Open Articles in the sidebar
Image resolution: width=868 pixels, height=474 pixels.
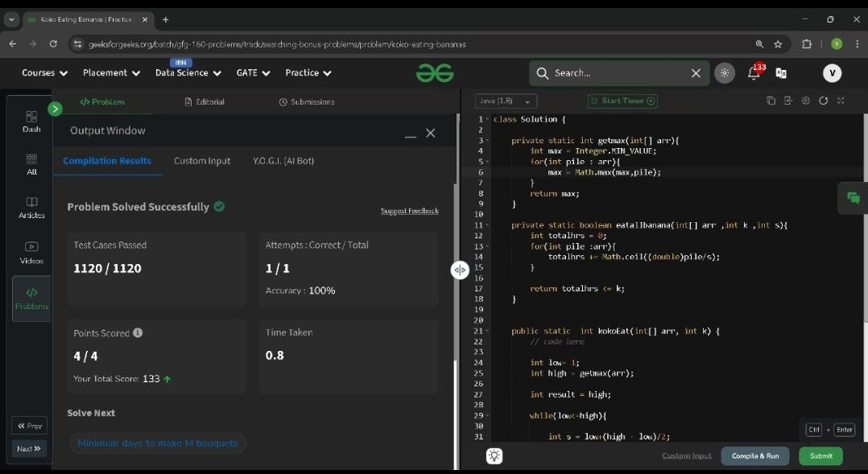click(x=31, y=208)
